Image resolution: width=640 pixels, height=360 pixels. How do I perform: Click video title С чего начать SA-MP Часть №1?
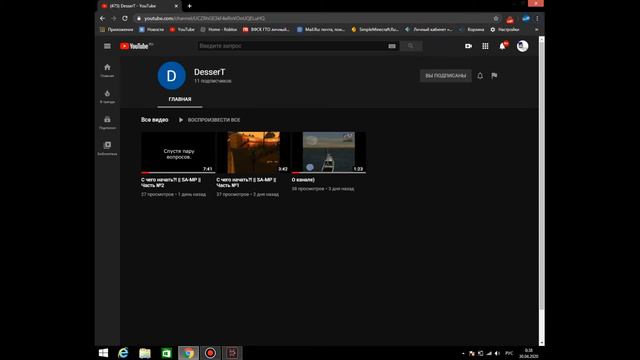coord(246,182)
